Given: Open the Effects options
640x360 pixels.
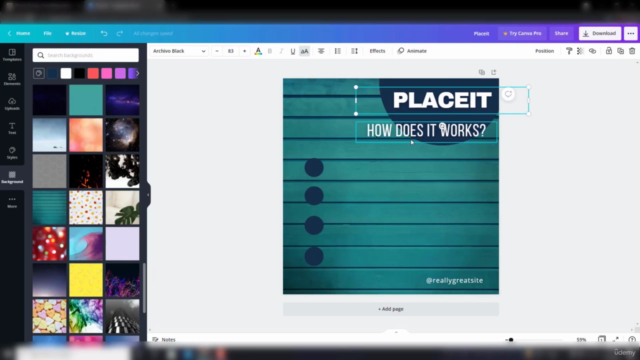Looking at the screenshot, I should point(377,51).
